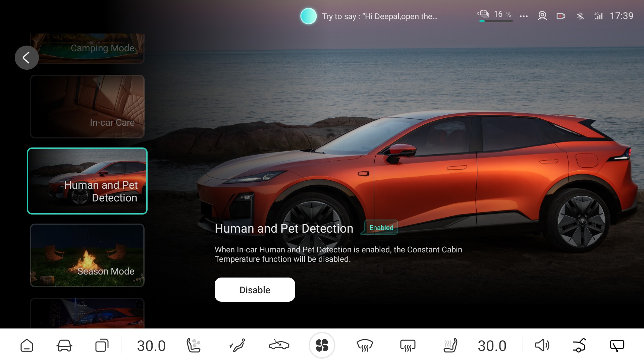Click the Disable button
Image resolution: width=644 pixels, height=362 pixels.
tap(255, 290)
